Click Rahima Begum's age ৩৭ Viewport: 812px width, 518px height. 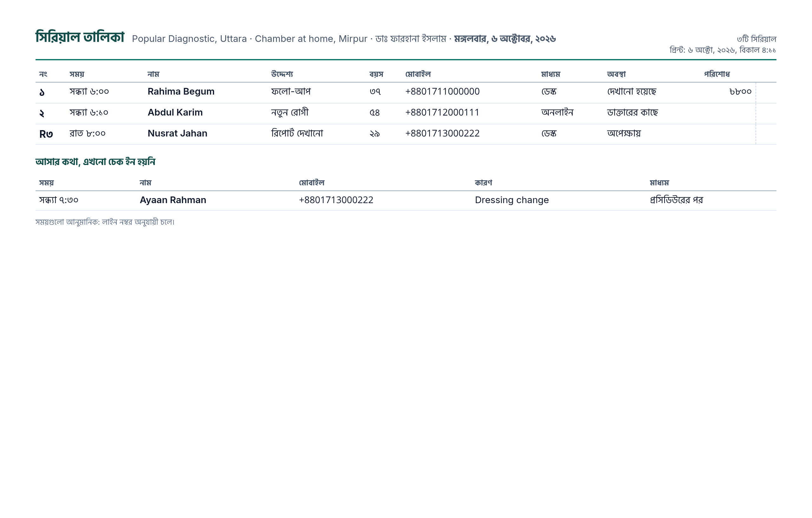(x=375, y=91)
